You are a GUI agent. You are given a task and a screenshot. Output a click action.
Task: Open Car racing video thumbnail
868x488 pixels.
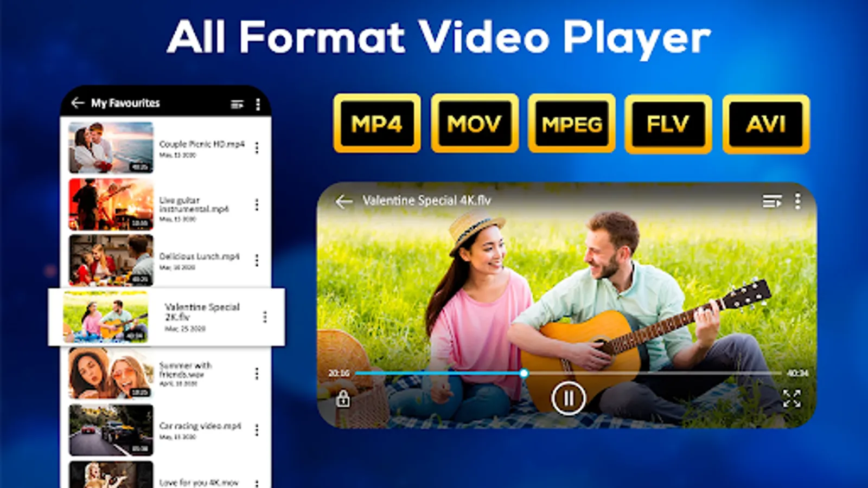tap(111, 430)
